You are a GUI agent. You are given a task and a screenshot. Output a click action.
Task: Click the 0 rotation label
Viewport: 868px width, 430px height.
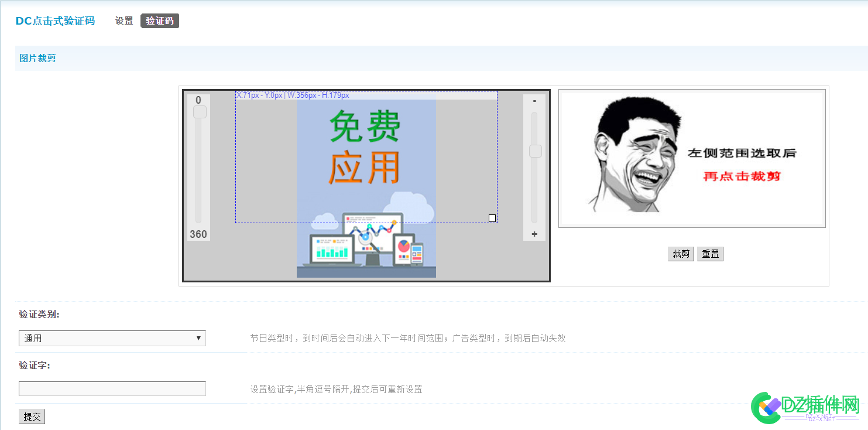(x=198, y=100)
